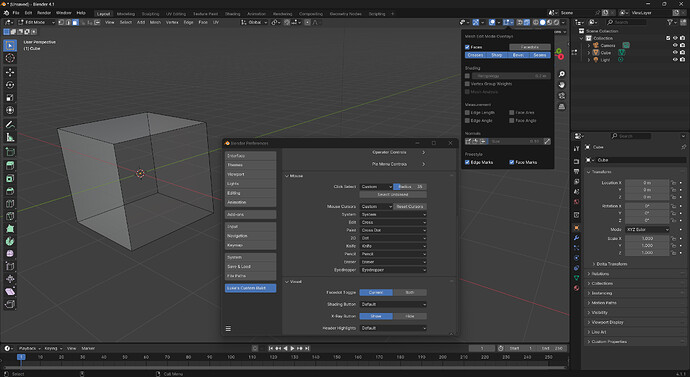Select the Poly Build tool

(10, 229)
